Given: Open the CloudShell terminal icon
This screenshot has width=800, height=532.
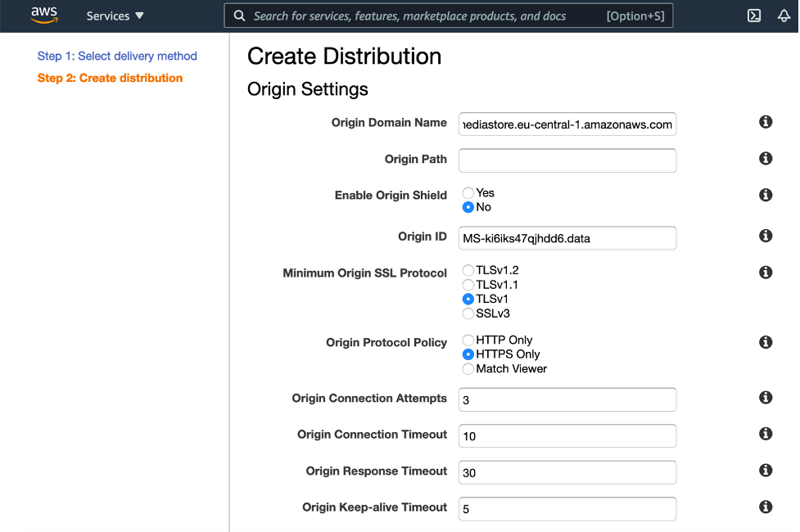Looking at the screenshot, I should (x=755, y=15).
